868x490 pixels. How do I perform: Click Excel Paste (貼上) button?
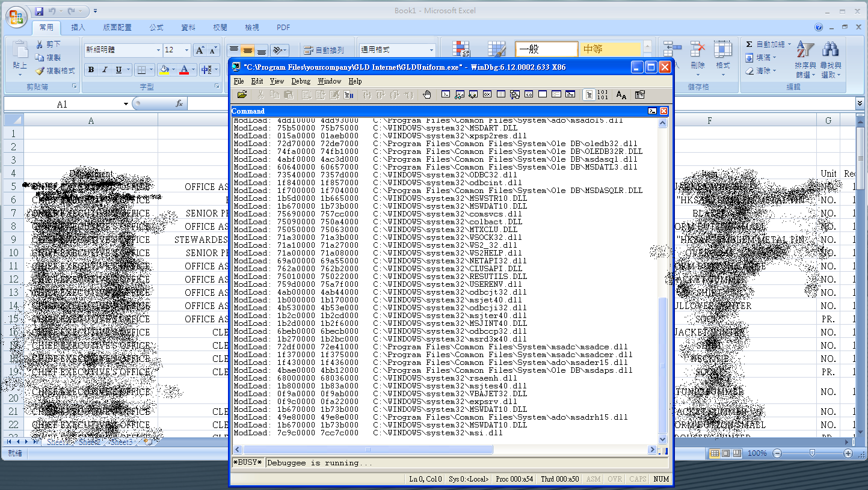point(20,57)
